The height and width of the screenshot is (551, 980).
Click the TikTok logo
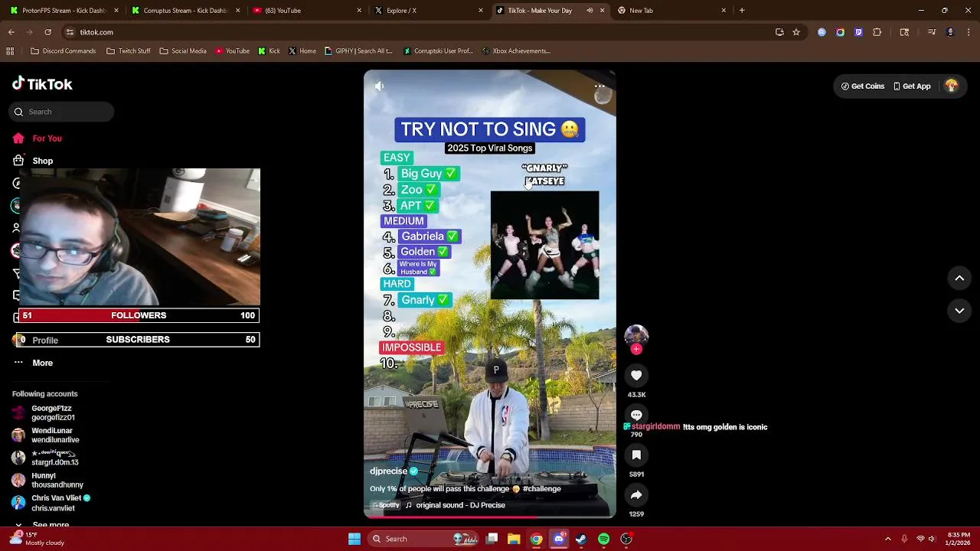(x=42, y=84)
